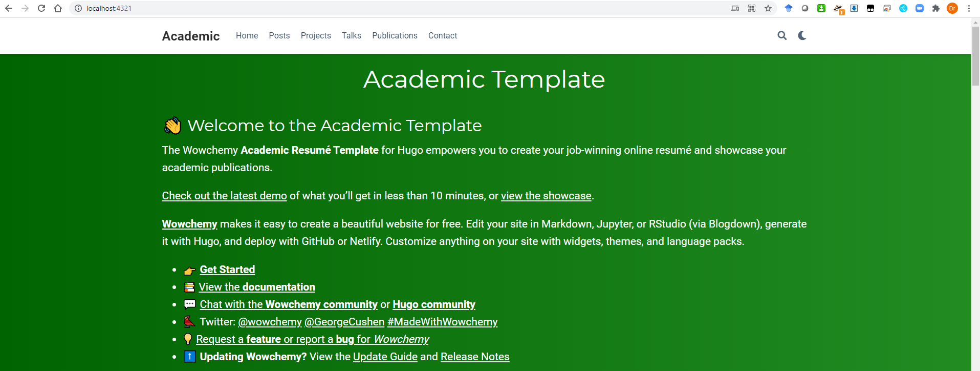Go to the Home nav item

(x=247, y=35)
